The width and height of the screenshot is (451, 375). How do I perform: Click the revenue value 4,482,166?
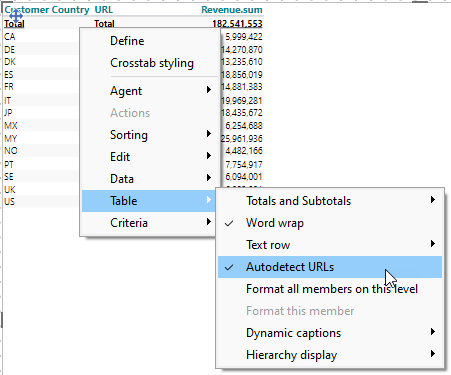[244, 151]
